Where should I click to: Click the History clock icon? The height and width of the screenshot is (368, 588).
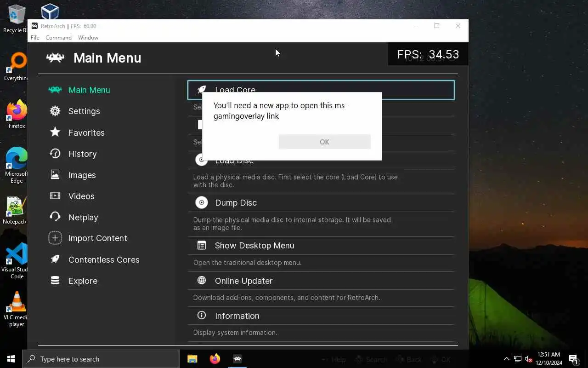pos(55,154)
